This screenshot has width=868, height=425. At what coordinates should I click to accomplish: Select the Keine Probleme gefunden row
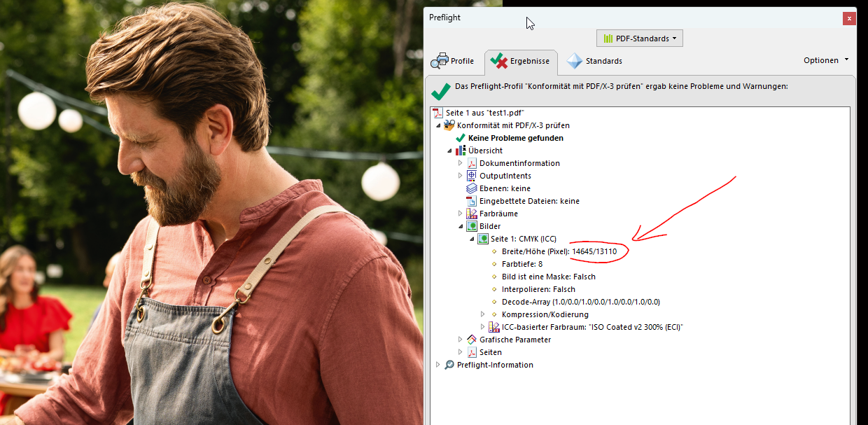(516, 138)
